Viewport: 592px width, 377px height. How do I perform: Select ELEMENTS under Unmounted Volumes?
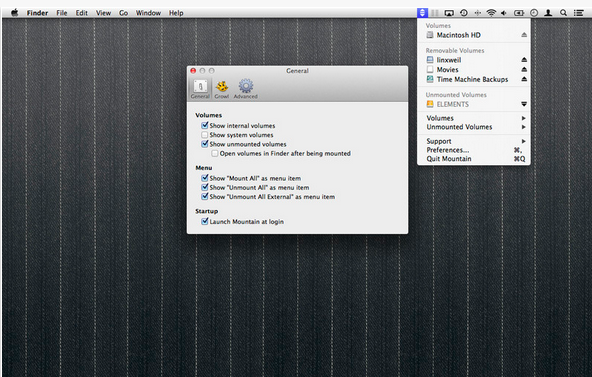[453, 104]
